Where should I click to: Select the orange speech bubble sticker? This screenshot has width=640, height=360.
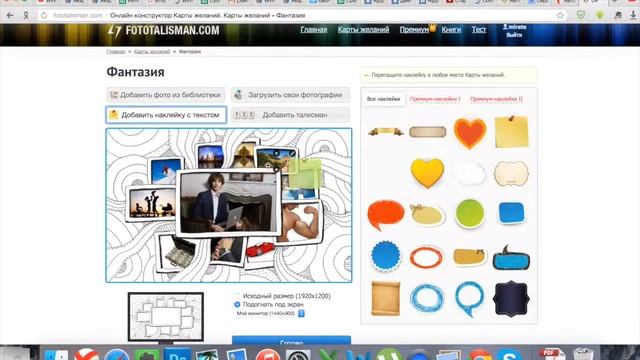point(385,215)
